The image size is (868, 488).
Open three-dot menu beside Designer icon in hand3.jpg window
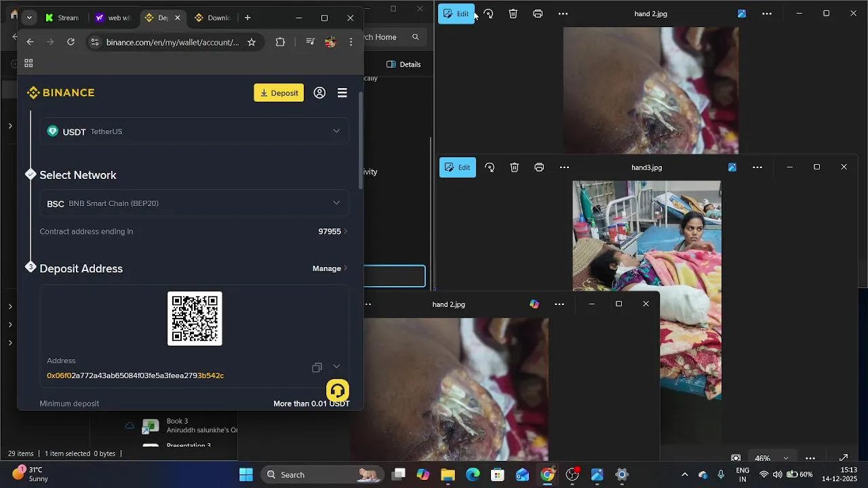[757, 167]
